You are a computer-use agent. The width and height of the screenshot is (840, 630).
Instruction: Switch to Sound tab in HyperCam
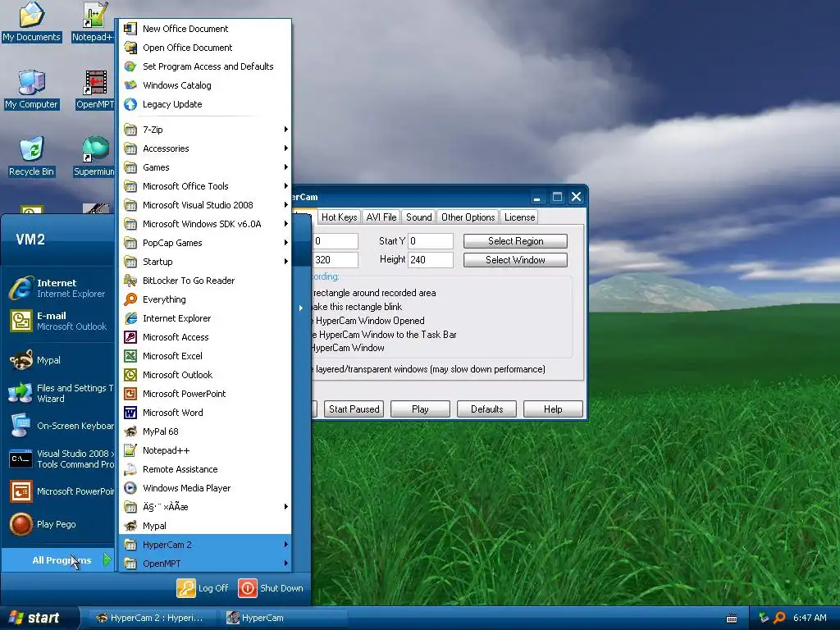click(419, 217)
